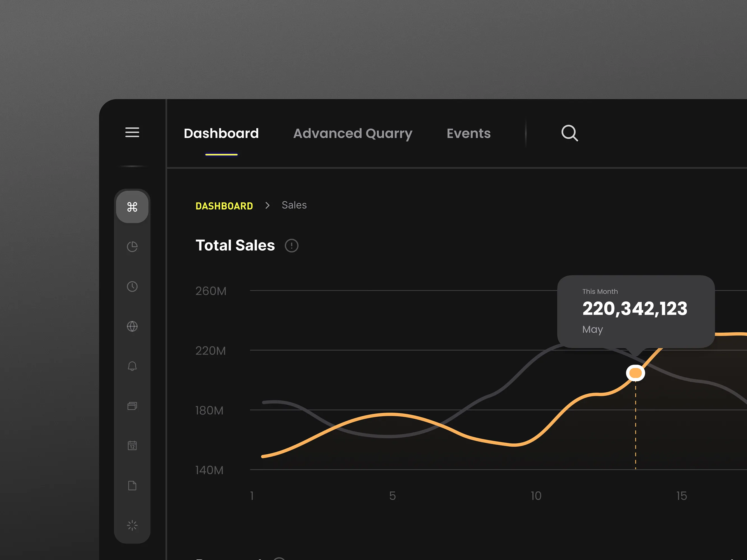This screenshot has height=560, width=747.
Task: Click the breadcrumb chevron arrow
Action: click(268, 205)
